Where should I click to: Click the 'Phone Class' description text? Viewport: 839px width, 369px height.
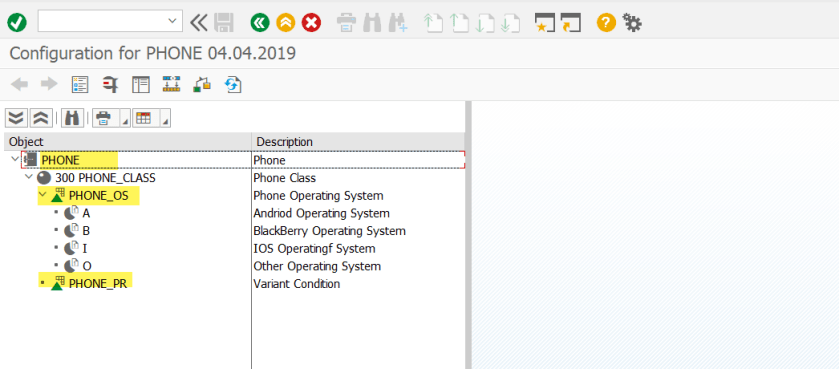pos(285,178)
